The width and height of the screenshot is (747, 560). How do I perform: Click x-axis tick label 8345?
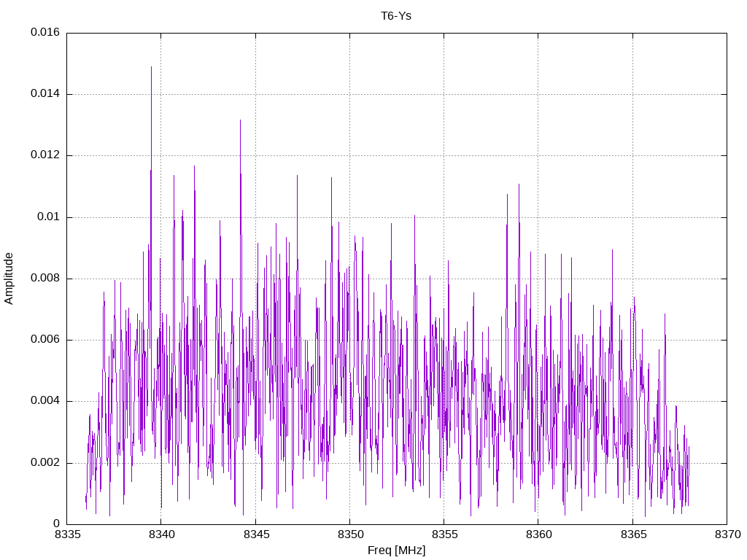tap(256, 534)
